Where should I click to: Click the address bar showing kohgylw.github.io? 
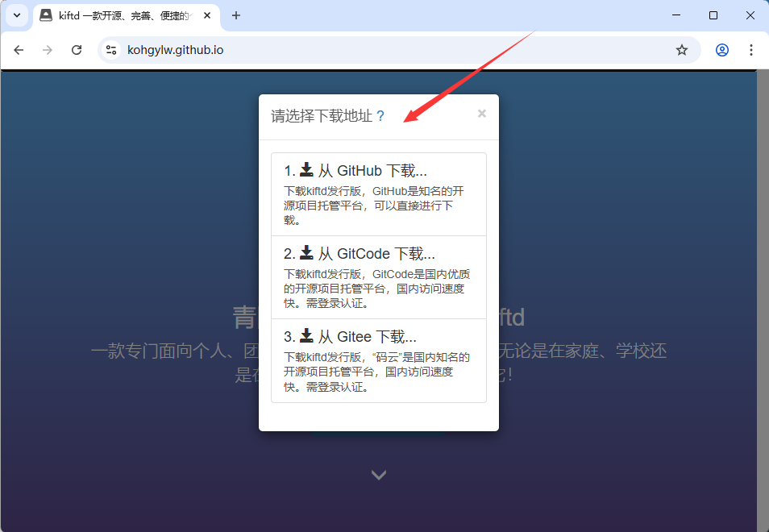(x=397, y=50)
